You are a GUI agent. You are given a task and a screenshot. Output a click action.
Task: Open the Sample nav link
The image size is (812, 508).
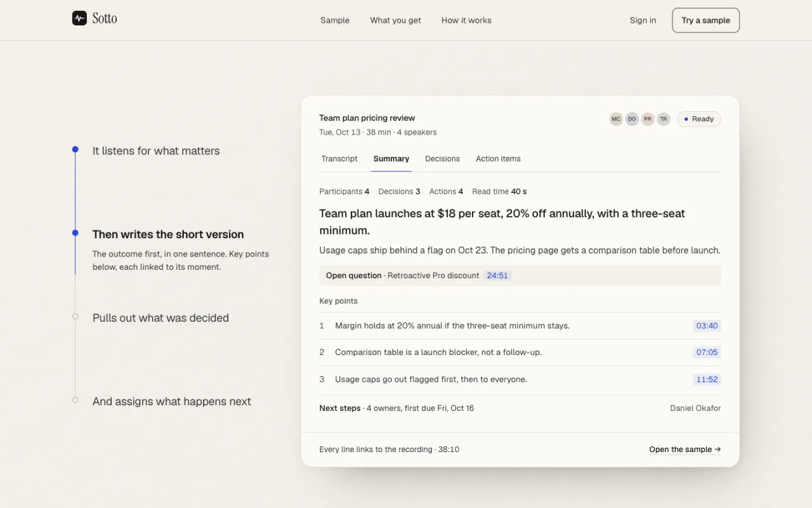click(335, 20)
